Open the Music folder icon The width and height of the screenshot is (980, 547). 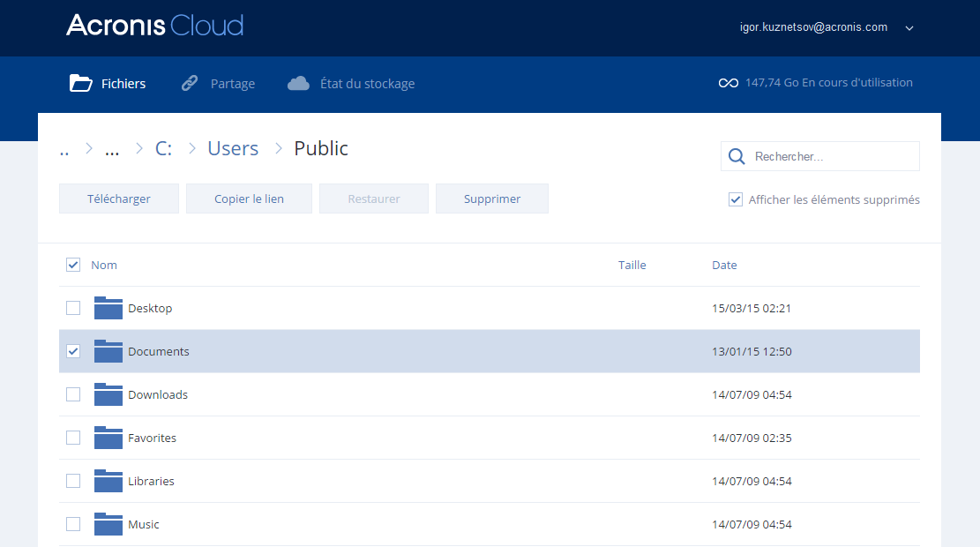[108, 524]
